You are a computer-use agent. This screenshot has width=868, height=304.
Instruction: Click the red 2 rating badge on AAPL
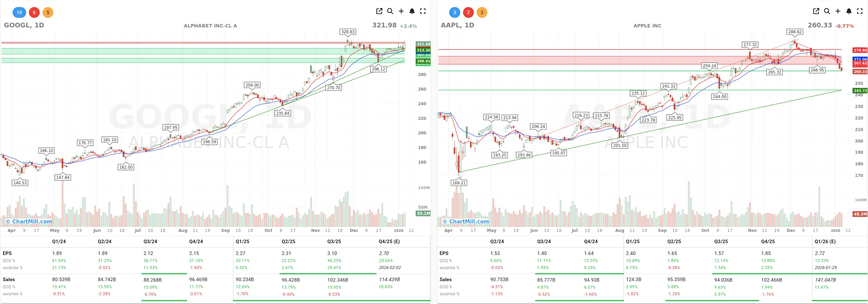coord(469,12)
